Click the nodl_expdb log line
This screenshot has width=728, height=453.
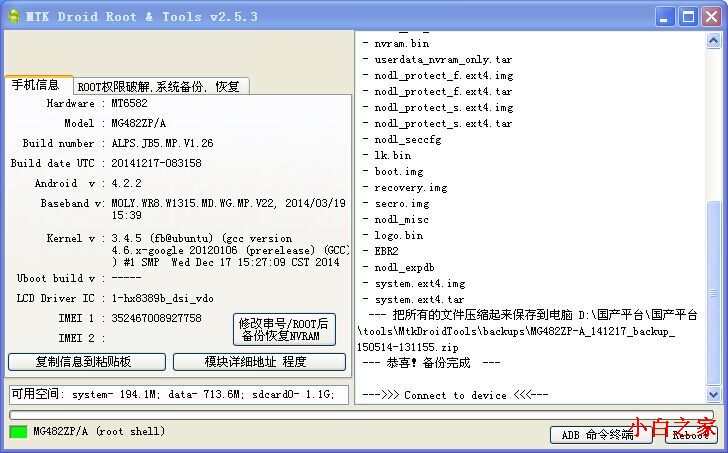tap(398, 267)
